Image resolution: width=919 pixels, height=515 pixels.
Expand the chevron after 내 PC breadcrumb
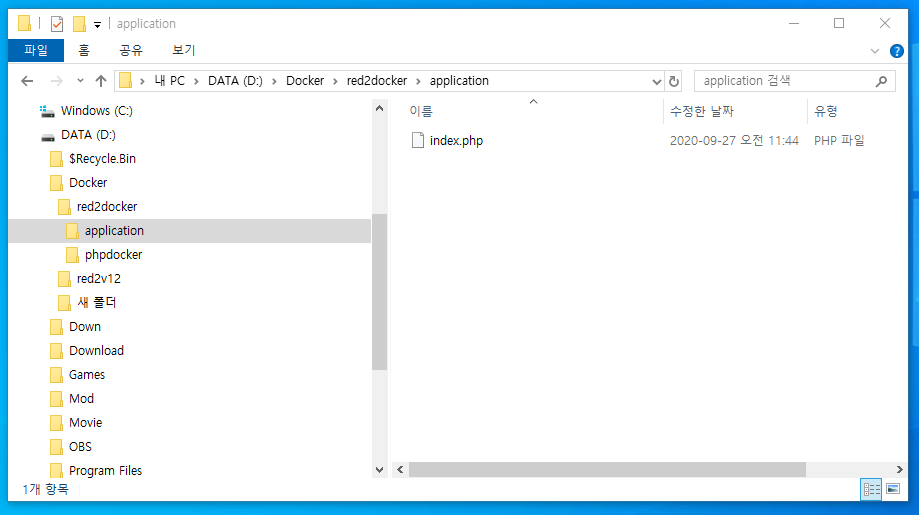[196, 81]
